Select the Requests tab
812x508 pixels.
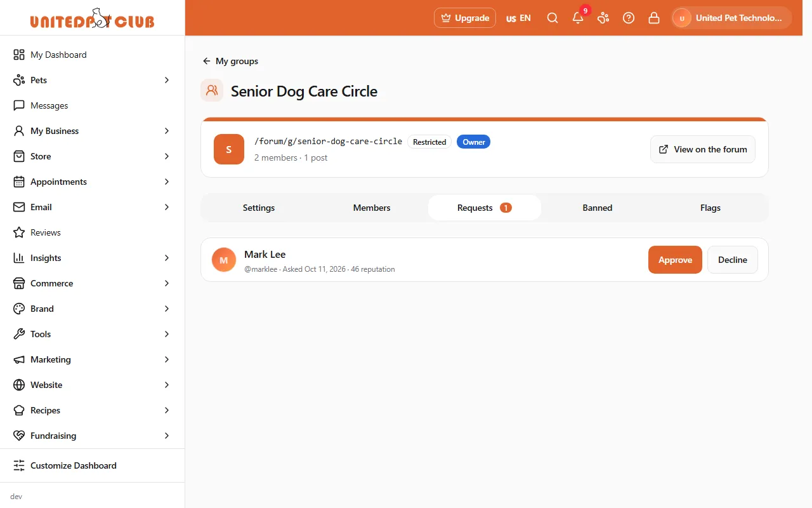coord(485,208)
